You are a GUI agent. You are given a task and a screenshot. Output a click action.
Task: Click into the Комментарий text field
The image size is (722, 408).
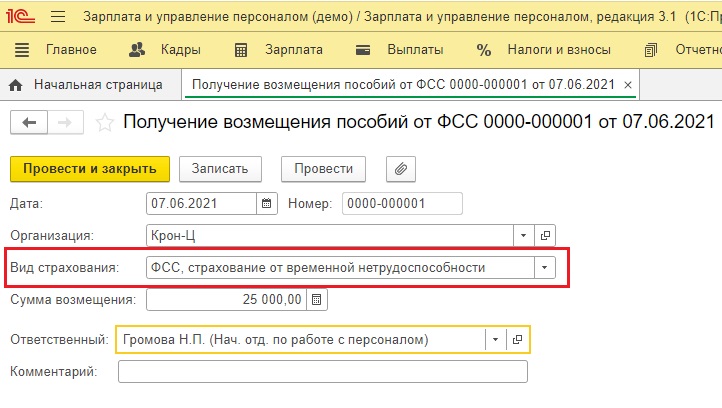click(x=322, y=372)
